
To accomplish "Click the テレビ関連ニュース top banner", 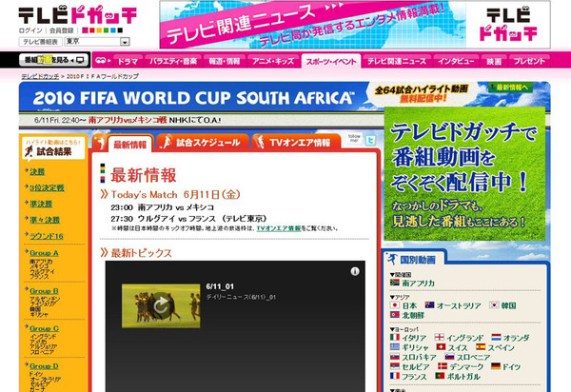I will [355, 25].
